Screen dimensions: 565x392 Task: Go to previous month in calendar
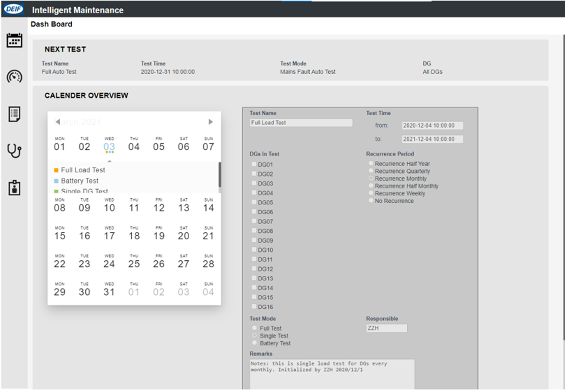[x=57, y=122]
